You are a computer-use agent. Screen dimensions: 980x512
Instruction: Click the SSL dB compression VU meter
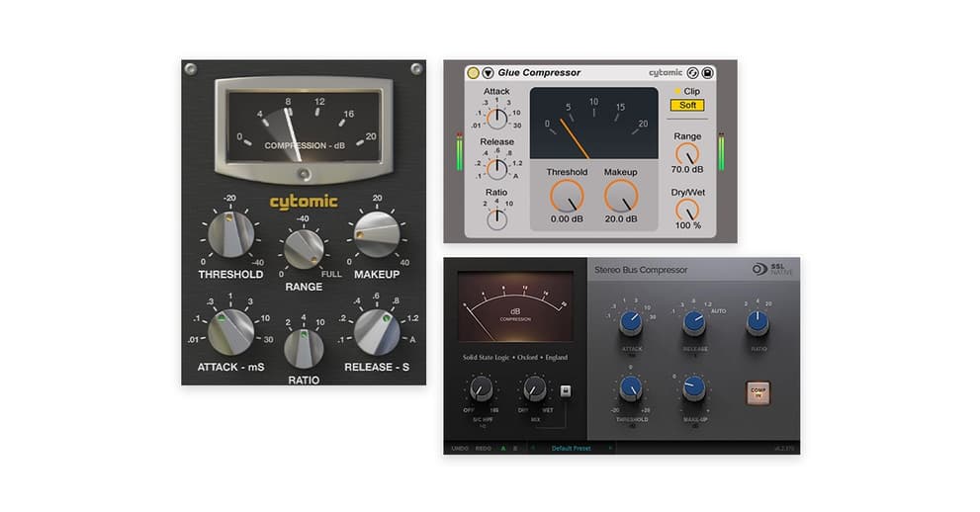pos(515,306)
